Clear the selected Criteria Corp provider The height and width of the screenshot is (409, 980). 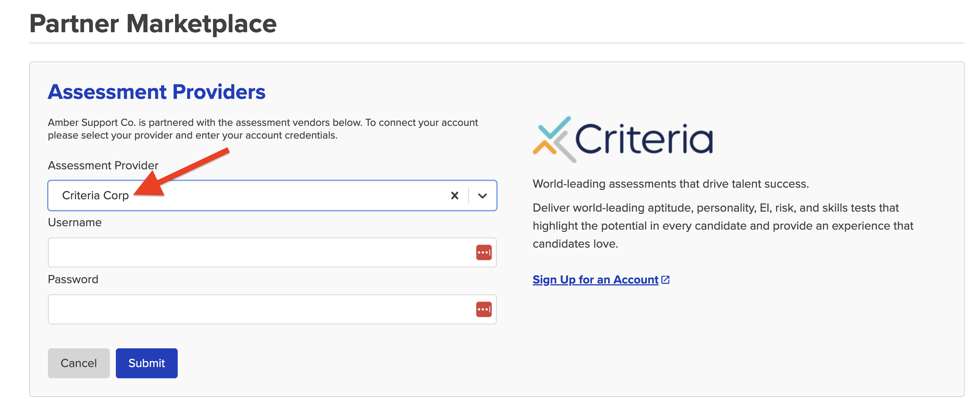point(454,196)
